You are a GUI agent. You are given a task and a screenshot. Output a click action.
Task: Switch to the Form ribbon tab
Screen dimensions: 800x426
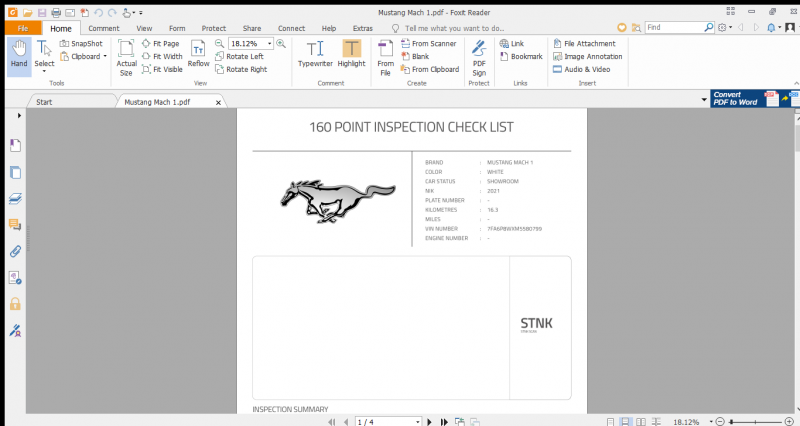177,28
